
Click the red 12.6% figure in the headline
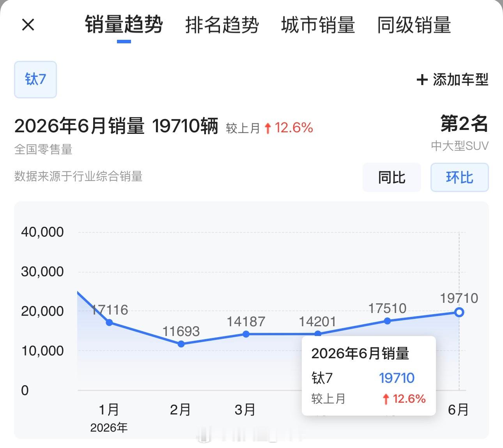(294, 128)
